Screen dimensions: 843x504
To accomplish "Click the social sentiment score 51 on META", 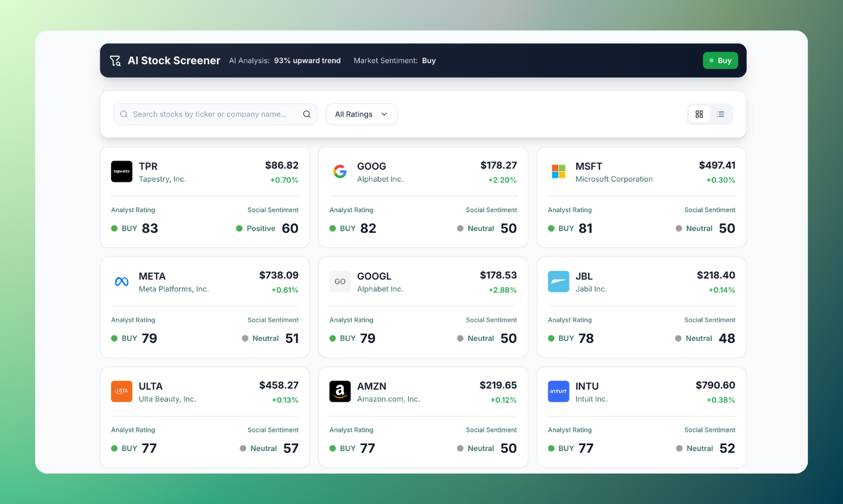I will pos(292,338).
